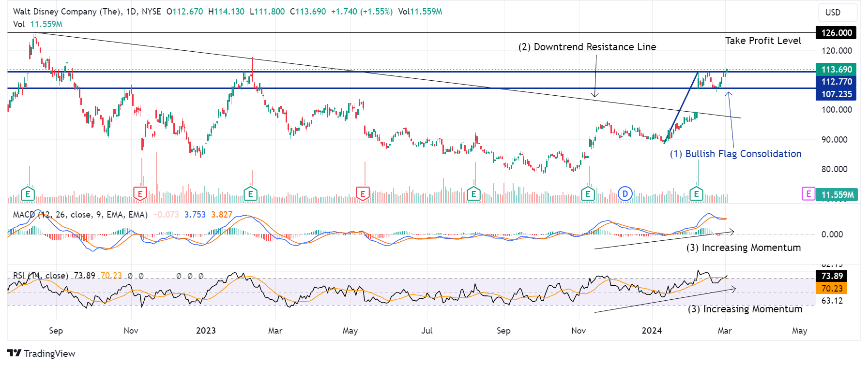Viewport: 868px width, 366px height.
Task: Click the green E earnings marker in Aug 2023
Action: [x=473, y=194]
